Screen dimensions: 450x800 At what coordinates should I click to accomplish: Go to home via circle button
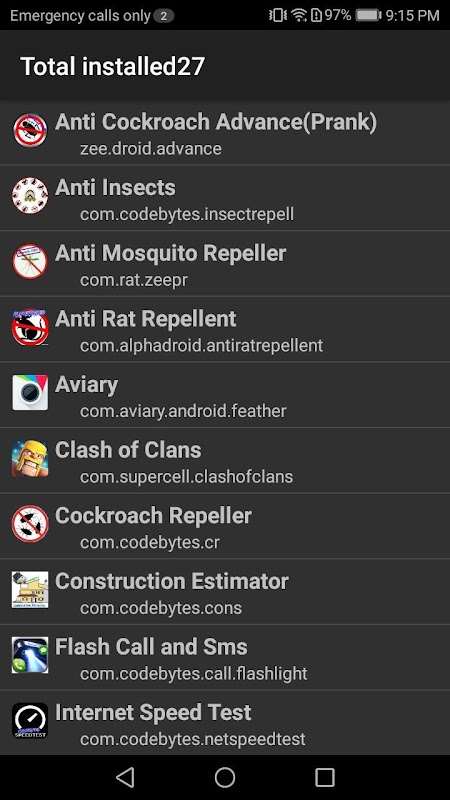[225, 778]
